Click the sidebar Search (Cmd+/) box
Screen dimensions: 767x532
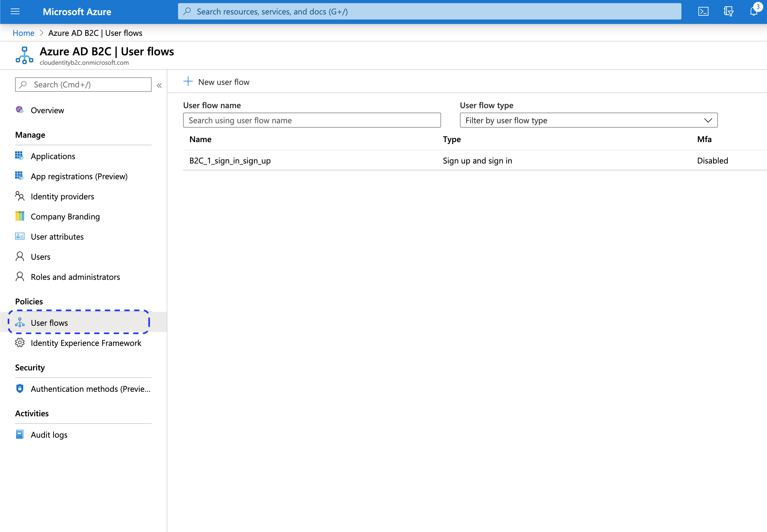(83, 84)
